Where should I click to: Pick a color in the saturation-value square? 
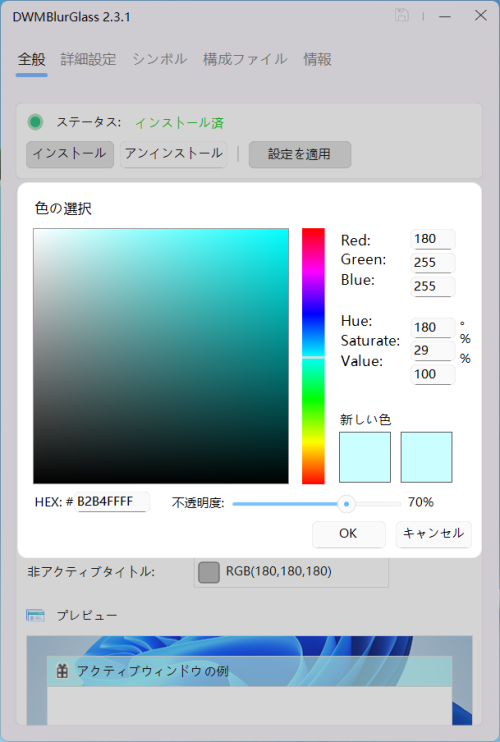click(x=161, y=356)
